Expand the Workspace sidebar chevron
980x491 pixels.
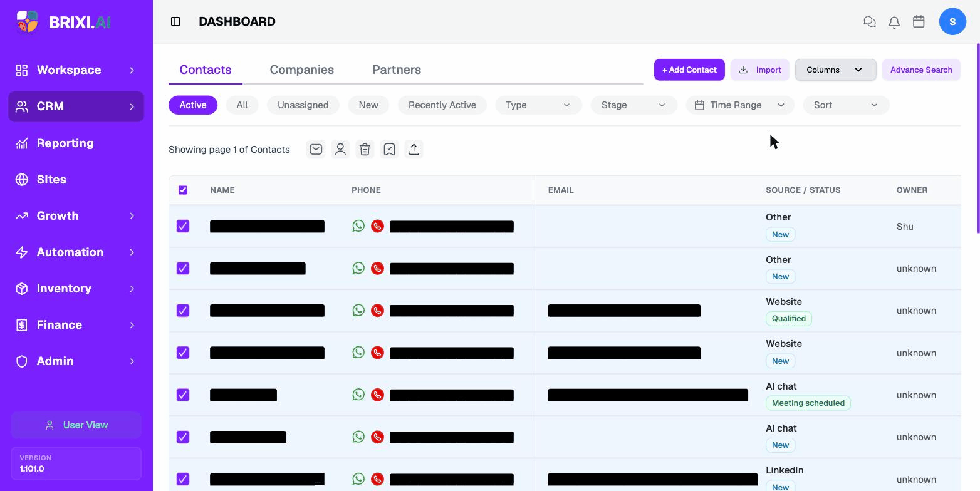coord(132,70)
